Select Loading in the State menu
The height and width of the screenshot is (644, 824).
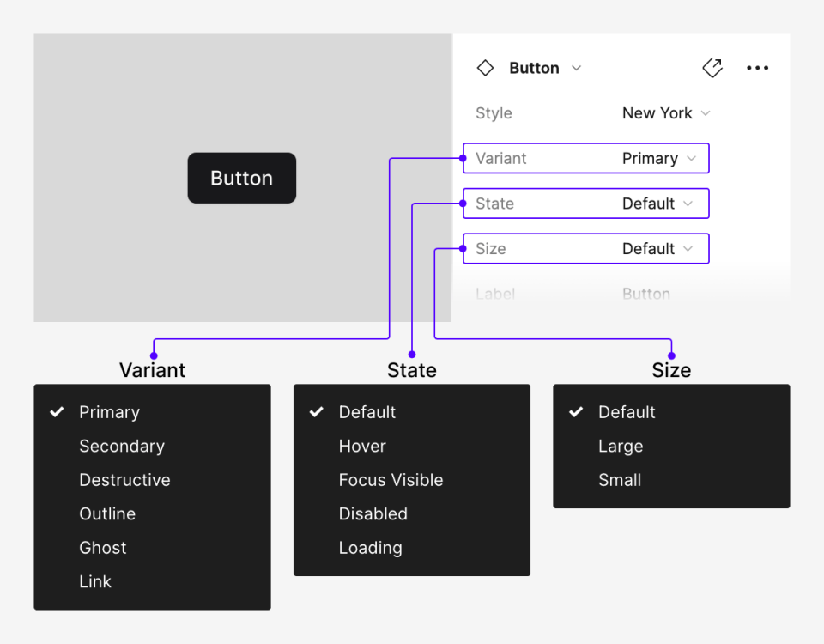(370, 547)
